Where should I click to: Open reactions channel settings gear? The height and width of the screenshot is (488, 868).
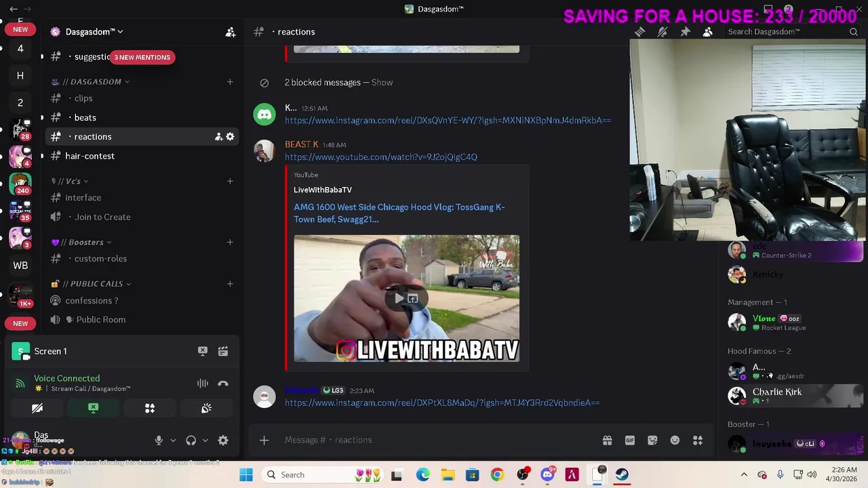coord(231,137)
